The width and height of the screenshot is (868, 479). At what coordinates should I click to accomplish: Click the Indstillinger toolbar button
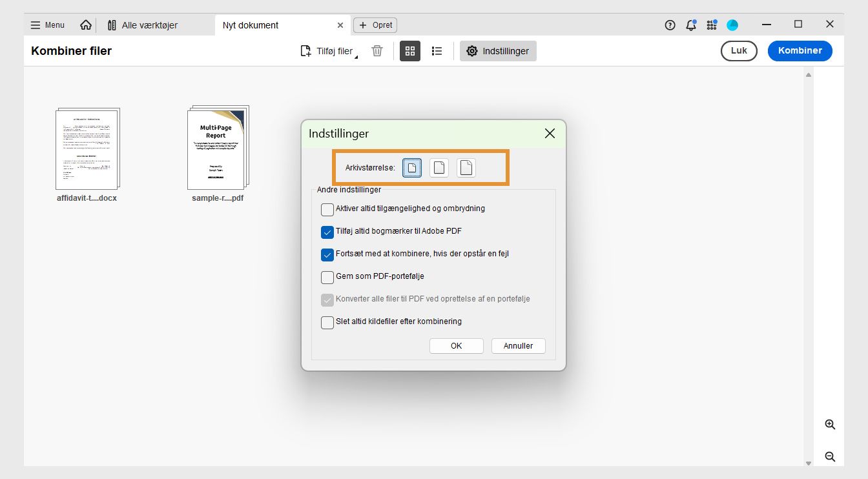(498, 51)
